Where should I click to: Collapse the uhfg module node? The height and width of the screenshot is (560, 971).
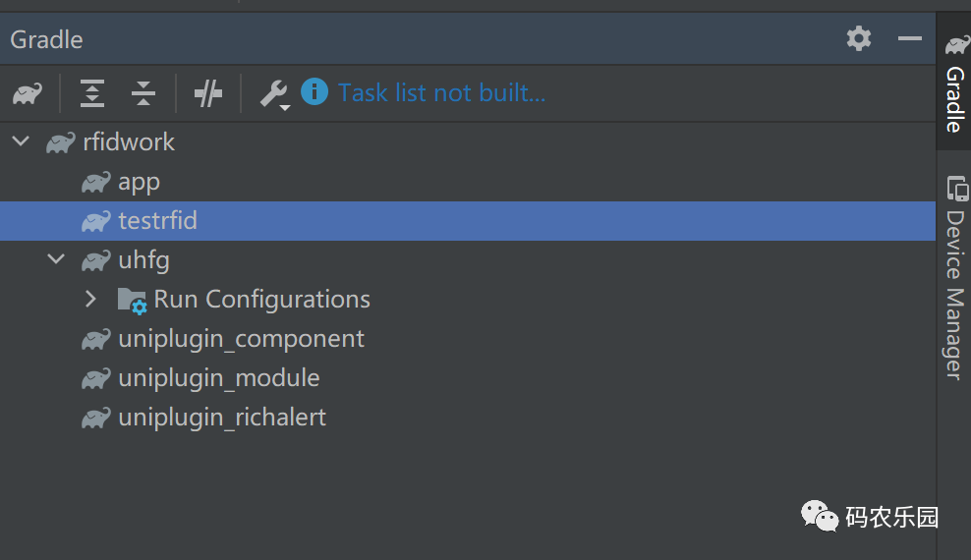pos(56,258)
